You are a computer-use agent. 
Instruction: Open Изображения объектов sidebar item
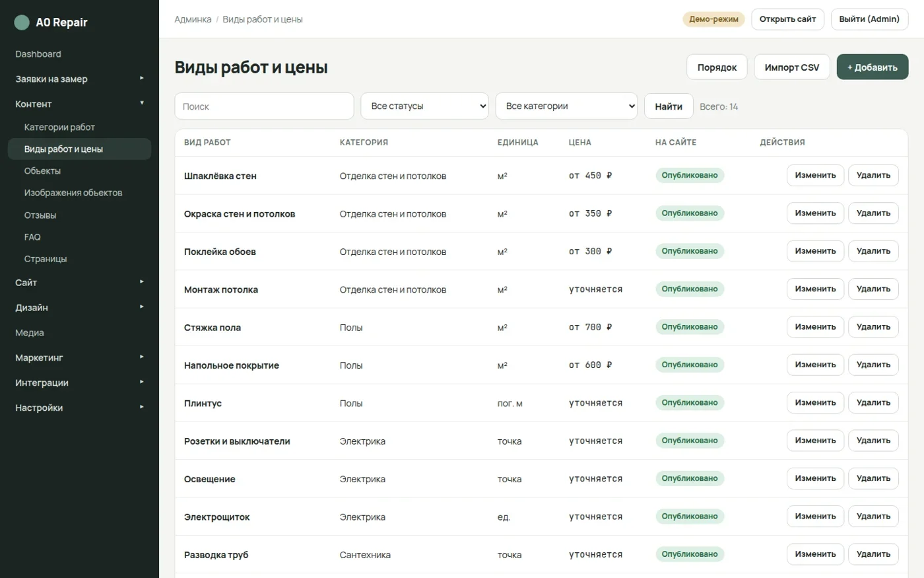coord(73,193)
